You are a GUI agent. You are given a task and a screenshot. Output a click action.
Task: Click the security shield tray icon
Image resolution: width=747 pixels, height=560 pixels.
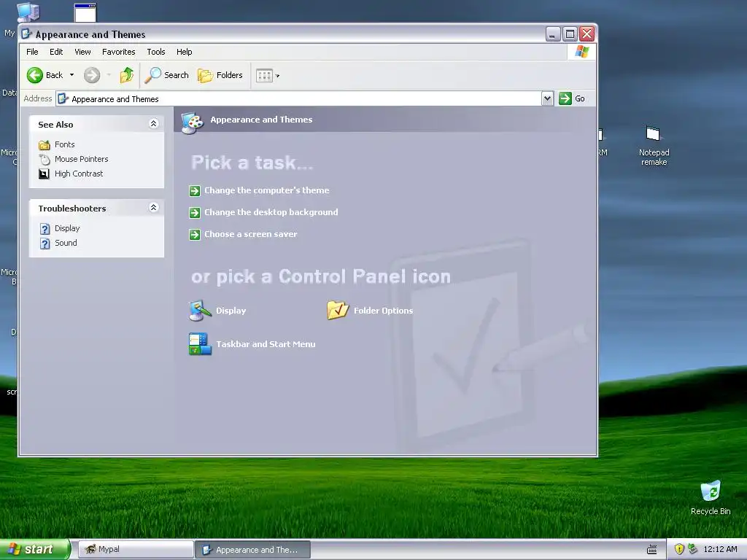679,549
